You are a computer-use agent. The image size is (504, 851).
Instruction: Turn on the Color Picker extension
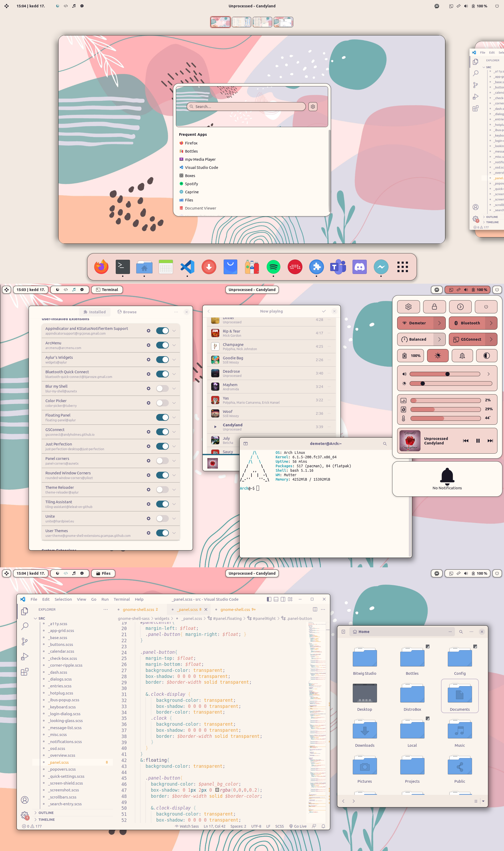click(x=162, y=403)
